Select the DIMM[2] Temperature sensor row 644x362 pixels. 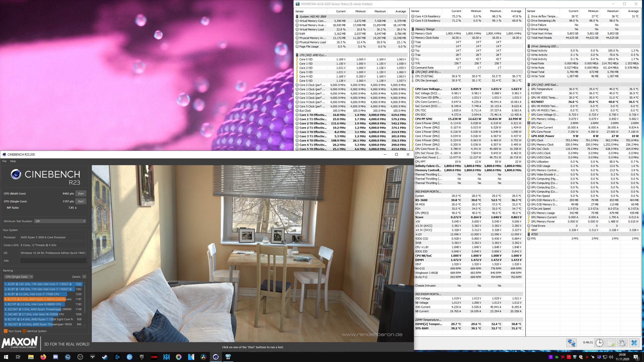[x=469, y=324]
